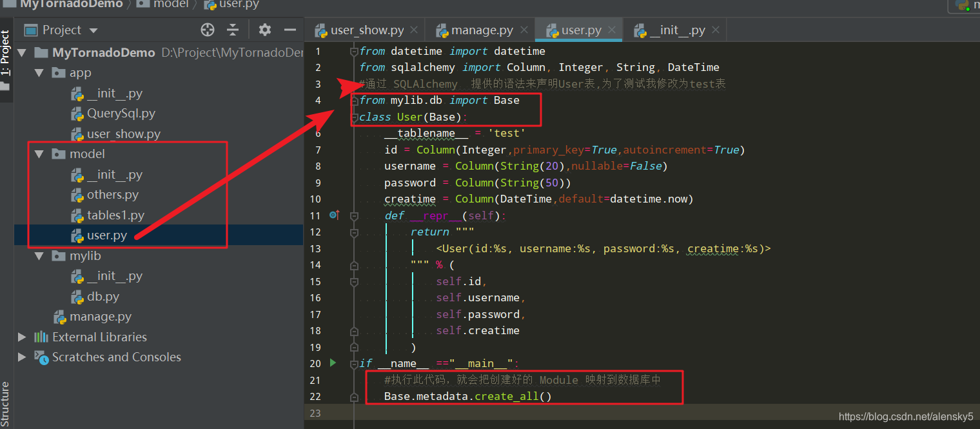Collapse the MyTornadoDemo root folder
This screenshot has width=980, height=429.
pyautogui.click(x=22, y=53)
